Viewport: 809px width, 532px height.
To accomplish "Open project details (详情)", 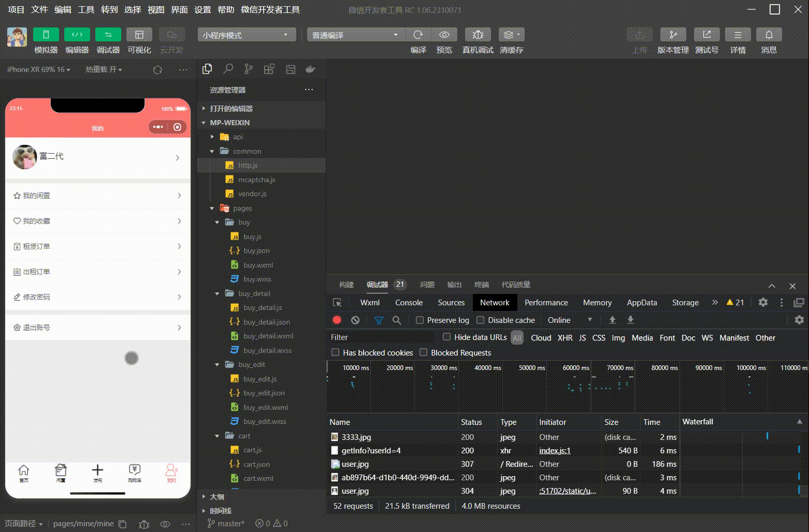I will click(738, 35).
